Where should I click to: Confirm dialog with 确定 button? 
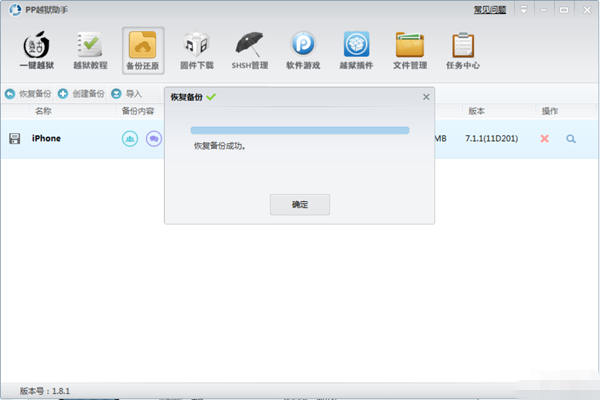[300, 204]
